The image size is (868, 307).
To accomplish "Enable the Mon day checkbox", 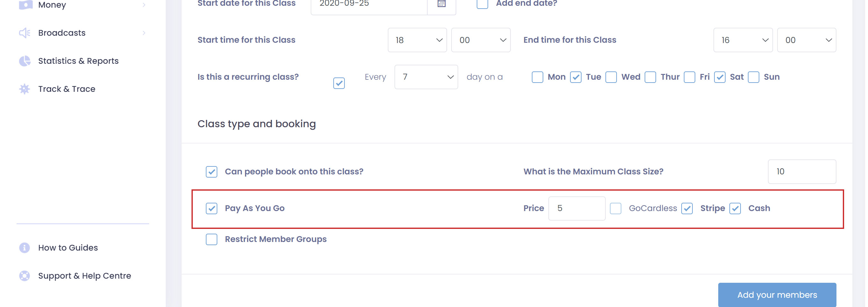I will (x=537, y=77).
